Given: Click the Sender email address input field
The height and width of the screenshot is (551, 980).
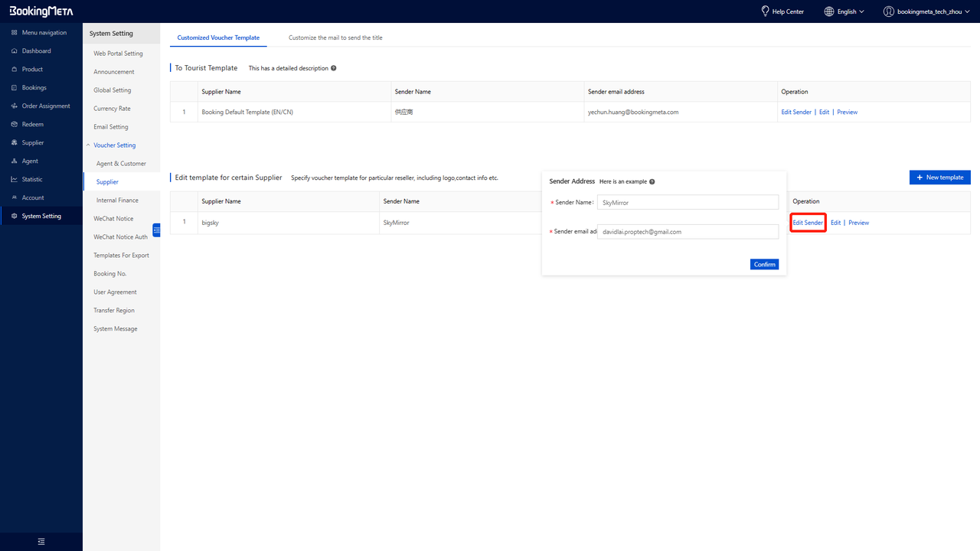Looking at the screenshot, I should (687, 231).
